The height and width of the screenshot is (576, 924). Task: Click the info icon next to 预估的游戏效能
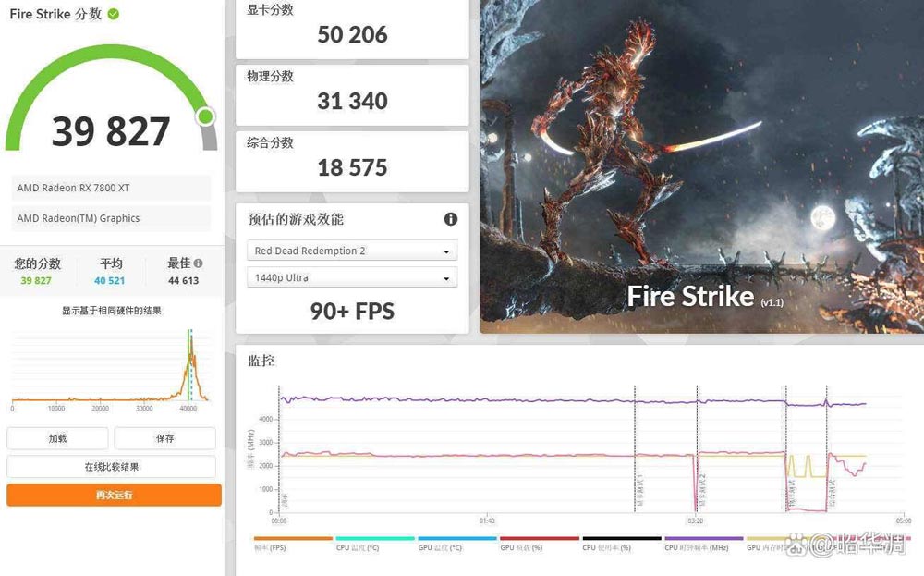pos(451,219)
